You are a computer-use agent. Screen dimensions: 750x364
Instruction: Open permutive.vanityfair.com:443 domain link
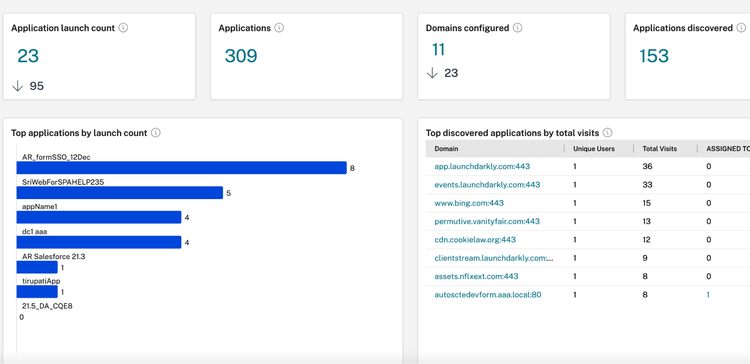pos(487,221)
